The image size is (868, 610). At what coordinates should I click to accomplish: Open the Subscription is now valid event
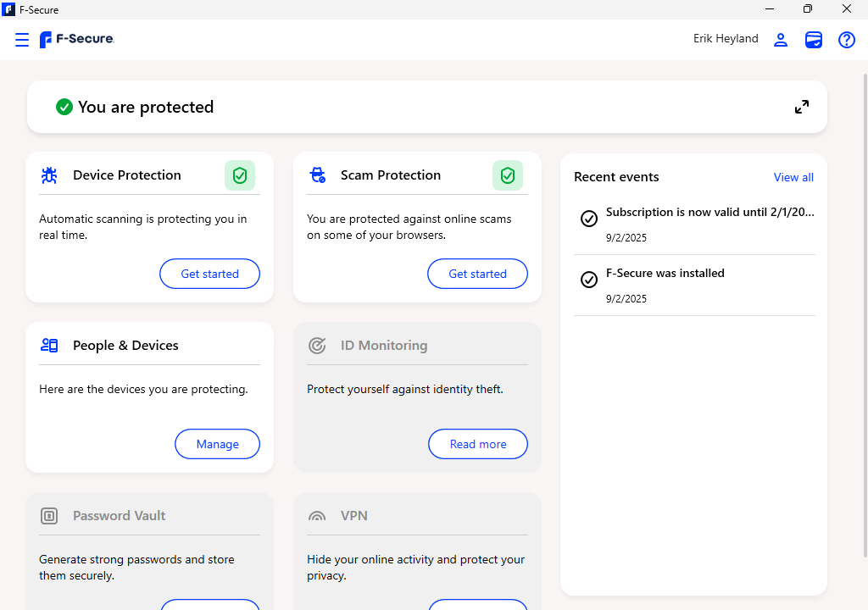tap(709, 213)
